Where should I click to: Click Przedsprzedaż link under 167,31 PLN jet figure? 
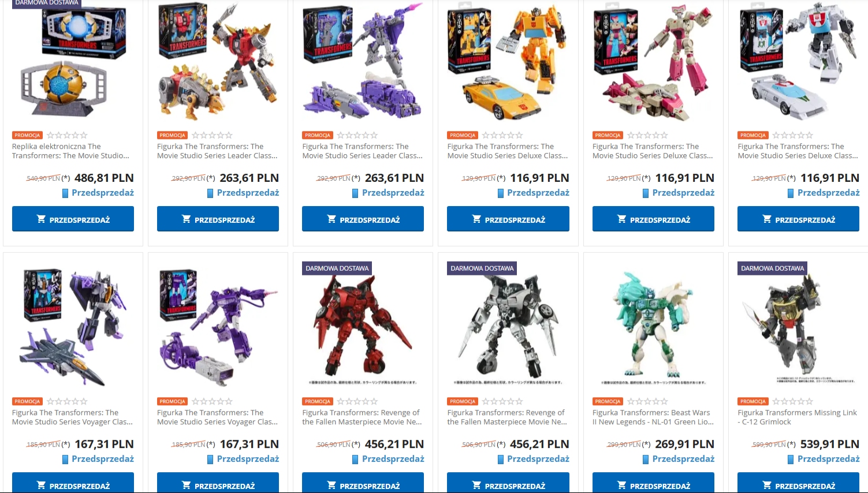point(103,459)
